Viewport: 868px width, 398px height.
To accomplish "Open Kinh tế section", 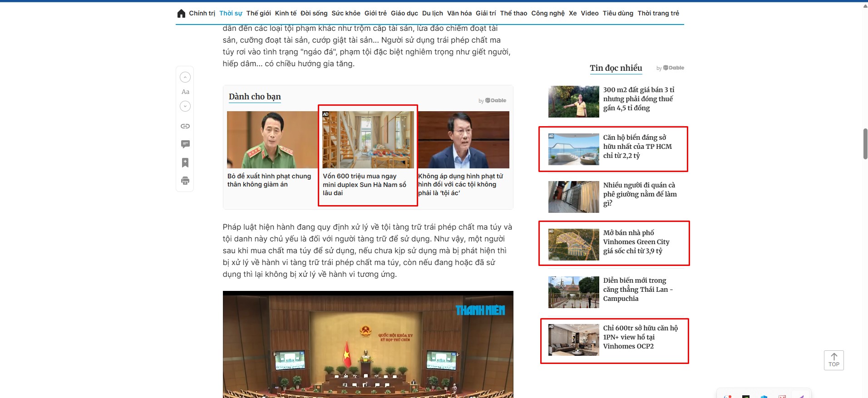I will pos(286,13).
